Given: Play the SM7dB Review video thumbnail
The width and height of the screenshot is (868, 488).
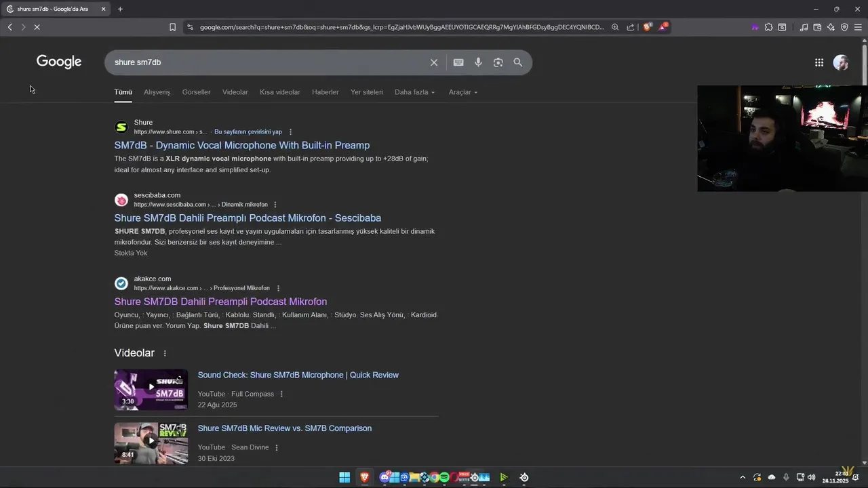Looking at the screenshot, I should (x=151, y=443).
